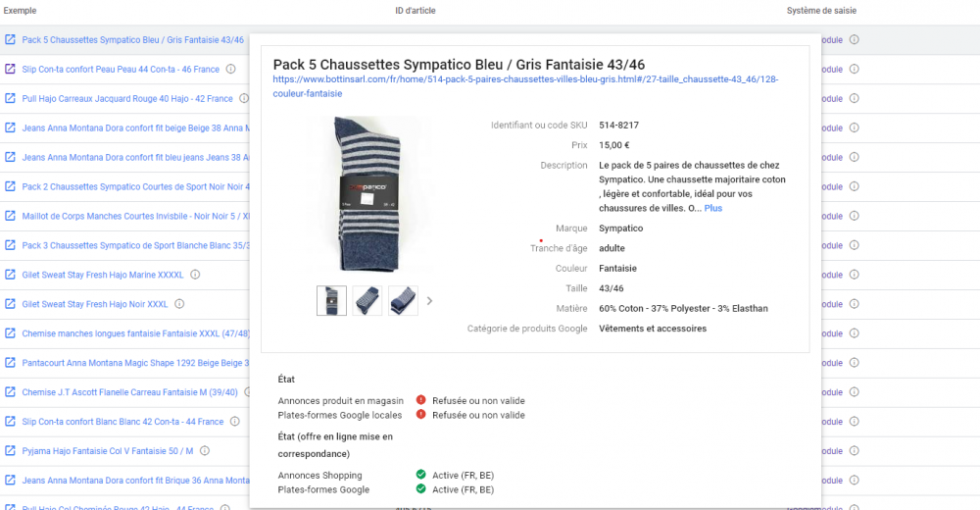Expand the description with the Plus link
Image resolution: width=980 pixels, height=510 pixels.
712,209
